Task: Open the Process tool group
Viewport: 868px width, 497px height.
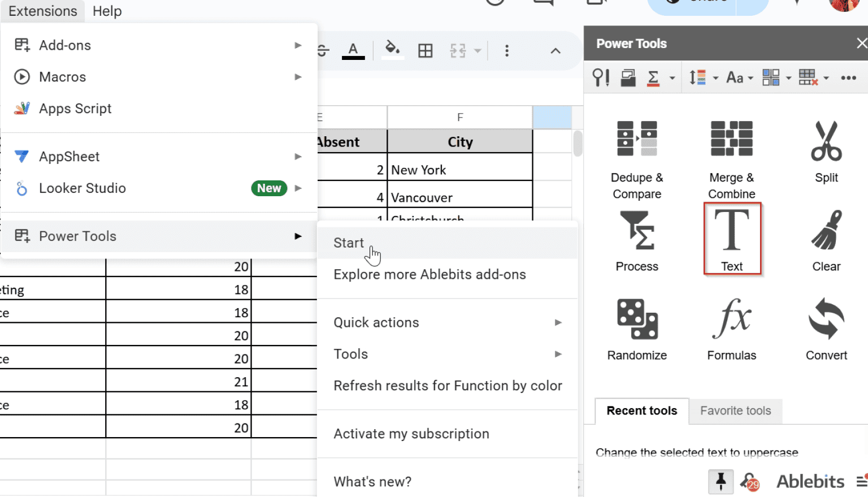Action: 637,240
